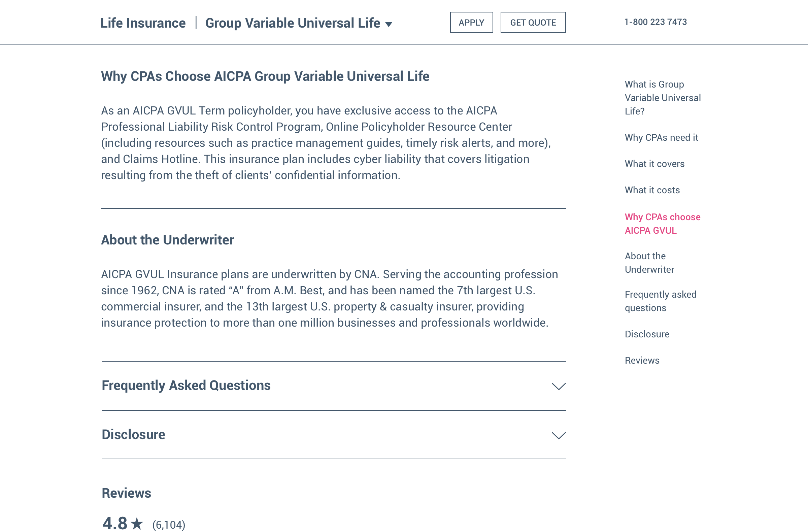Click the Disclosure accordion heading
Viewport: 808px width, 532px height.
click(133, 435)
